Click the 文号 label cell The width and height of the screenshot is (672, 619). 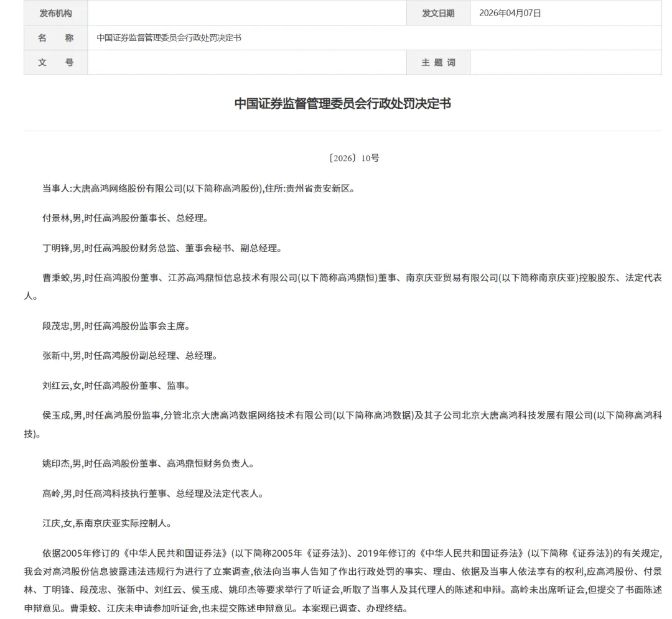(x=56, y=63)
